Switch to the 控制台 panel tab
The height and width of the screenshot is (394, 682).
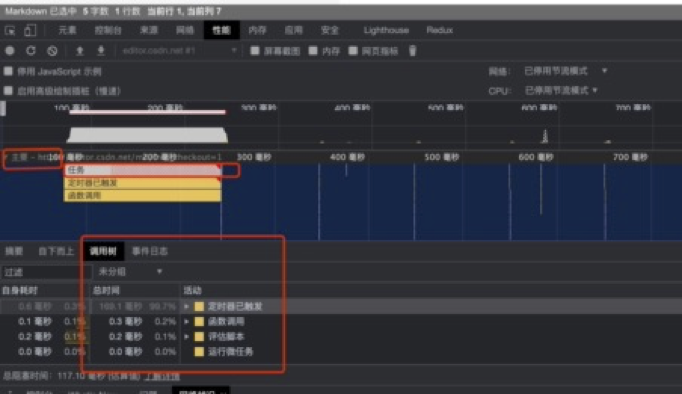(108, 30)
